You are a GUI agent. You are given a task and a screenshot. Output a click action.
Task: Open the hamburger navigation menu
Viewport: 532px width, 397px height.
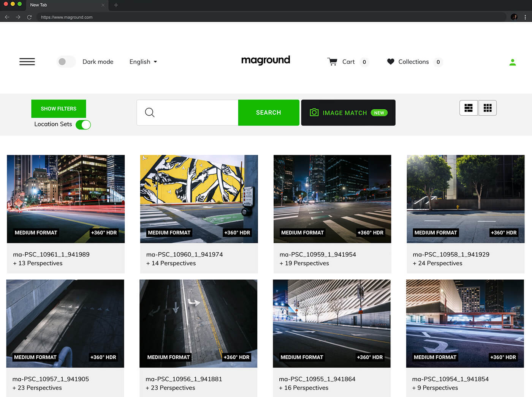27,62
